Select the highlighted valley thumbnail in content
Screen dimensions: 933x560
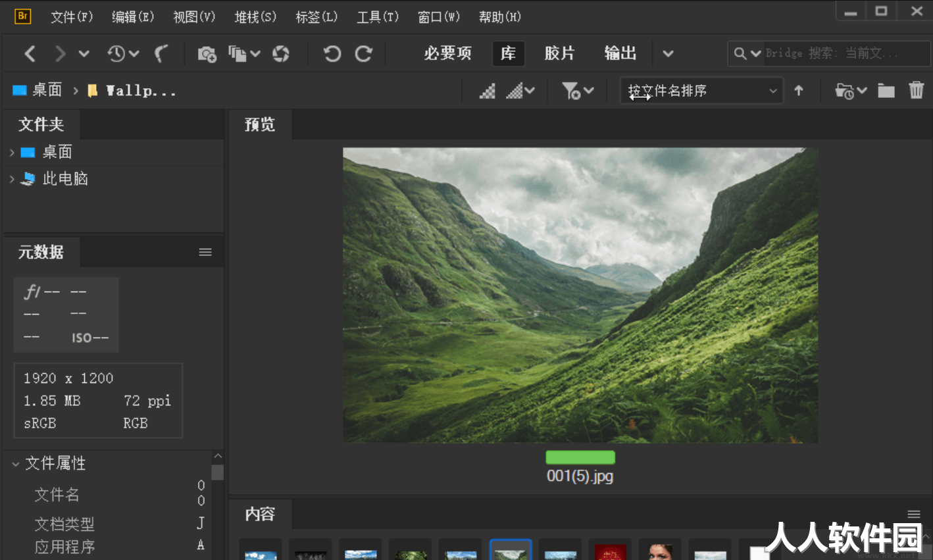511,550
